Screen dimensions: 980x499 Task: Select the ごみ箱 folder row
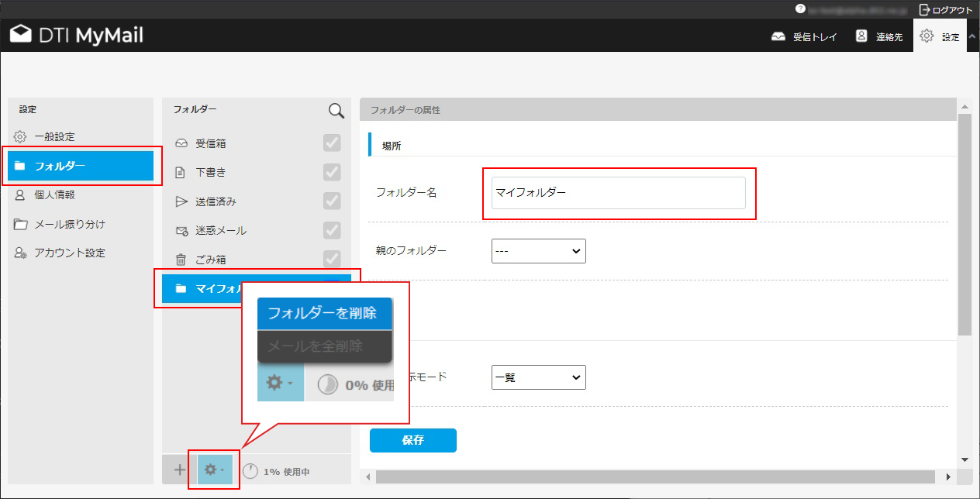[256, 260]
